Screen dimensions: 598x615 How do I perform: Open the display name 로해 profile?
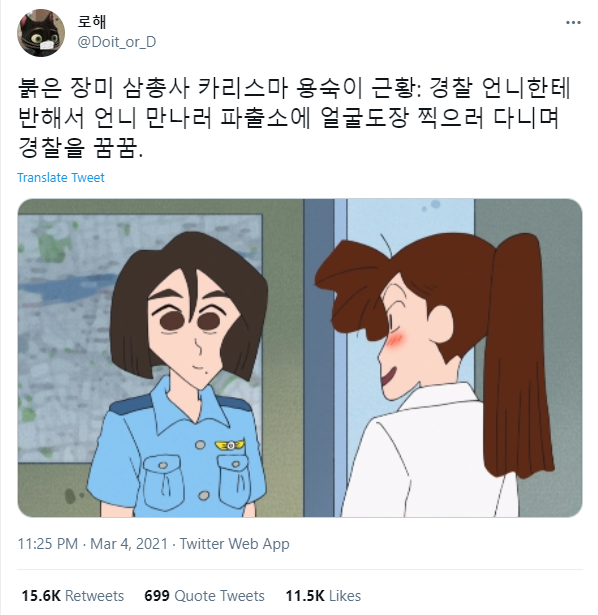92,21
